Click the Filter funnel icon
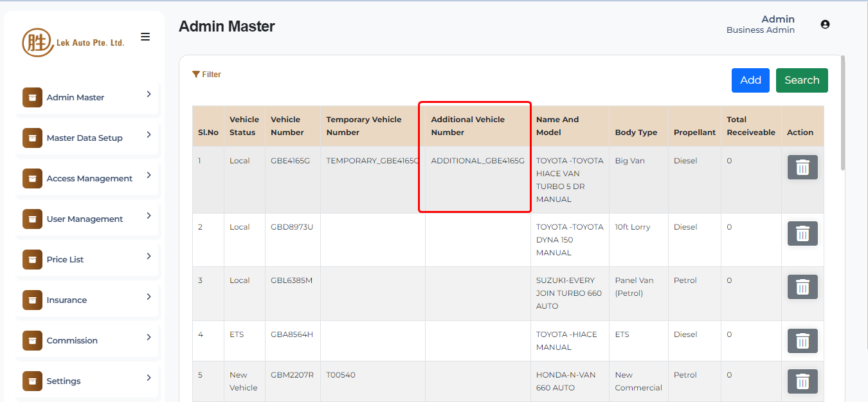The height and width of the screenshot is (402, 868). 196,75
